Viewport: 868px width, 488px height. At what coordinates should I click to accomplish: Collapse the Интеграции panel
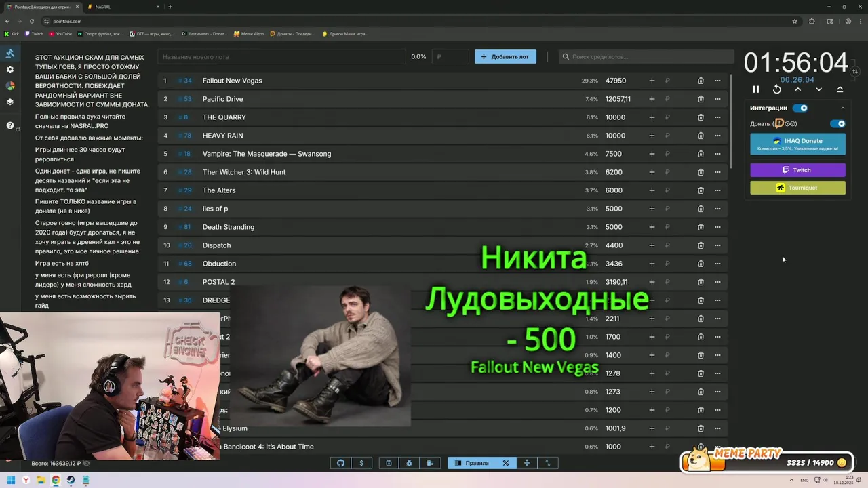843,108
